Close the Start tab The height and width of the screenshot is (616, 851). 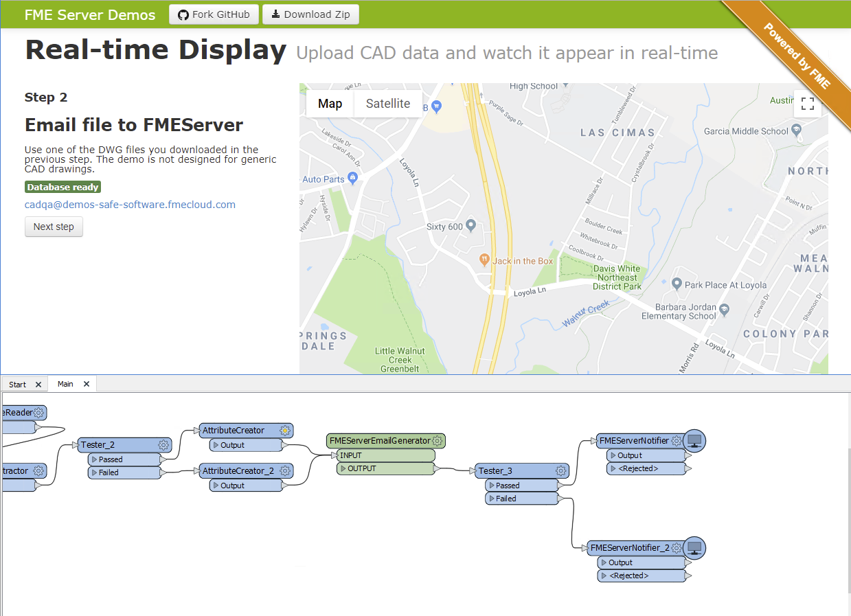point(39,384)
